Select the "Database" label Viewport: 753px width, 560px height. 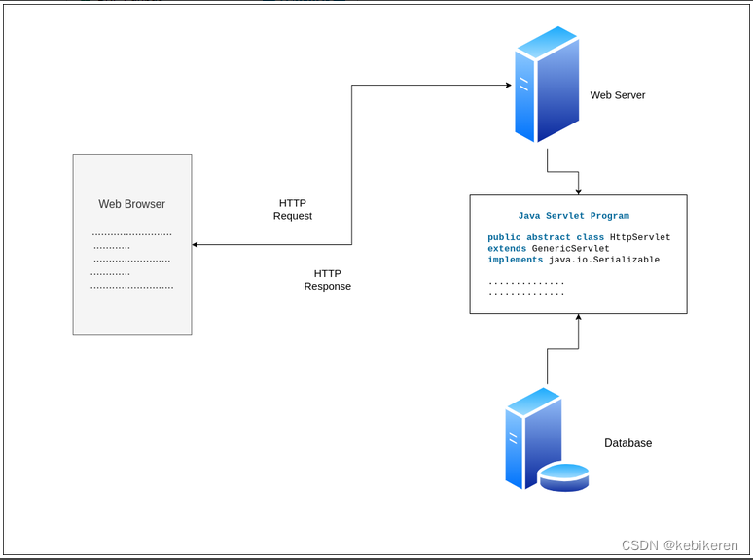click(x=627, y=443)
